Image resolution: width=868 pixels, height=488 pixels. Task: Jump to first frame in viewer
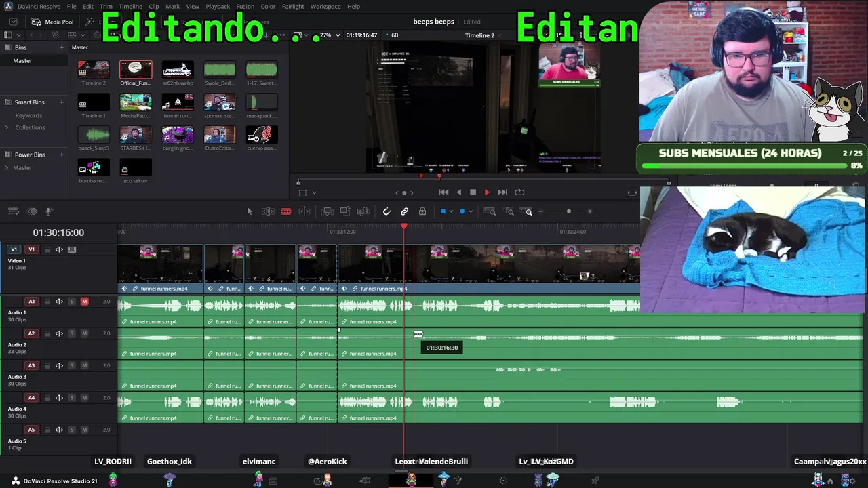coord(444,192)
